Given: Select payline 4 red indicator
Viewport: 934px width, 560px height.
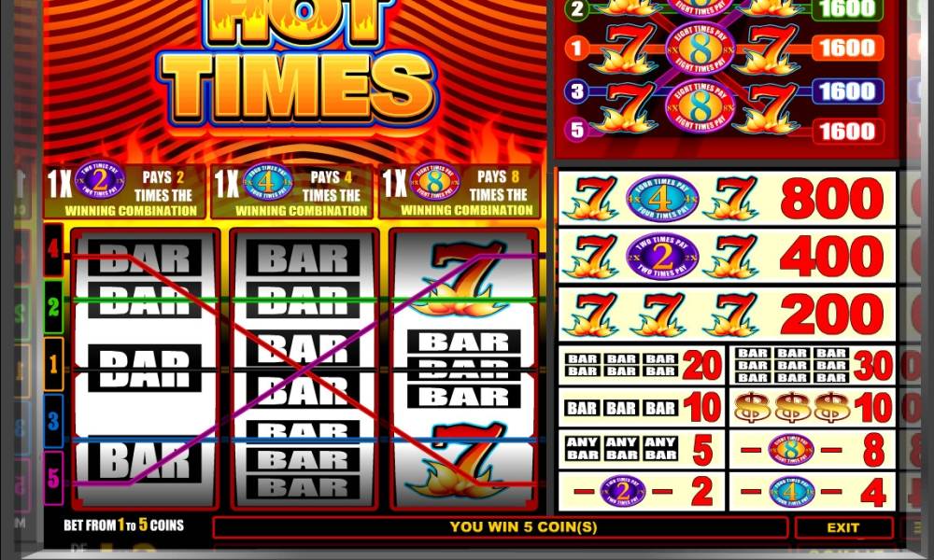Looking at the screenshot, I should coord(53,249).
